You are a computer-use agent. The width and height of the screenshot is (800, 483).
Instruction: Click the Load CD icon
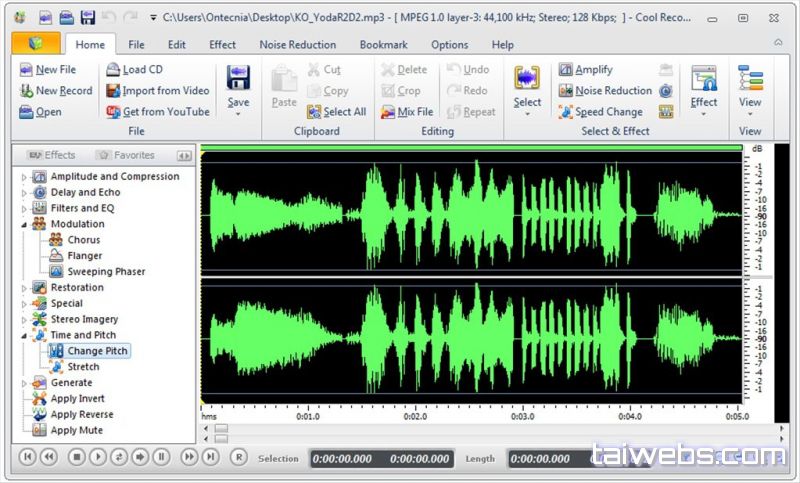click(112, 70)
